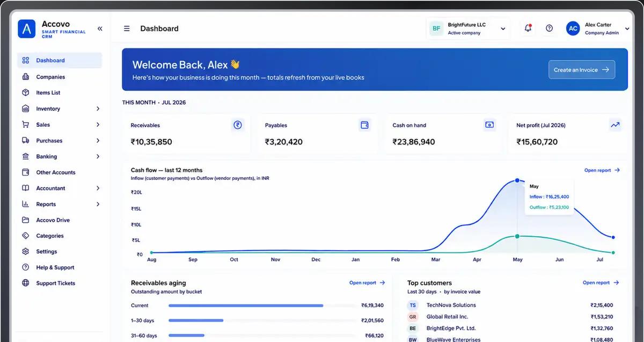This screenshot has width=644, height=342.
Task: Select Dashboard in the sidebar
Action: 60,61
